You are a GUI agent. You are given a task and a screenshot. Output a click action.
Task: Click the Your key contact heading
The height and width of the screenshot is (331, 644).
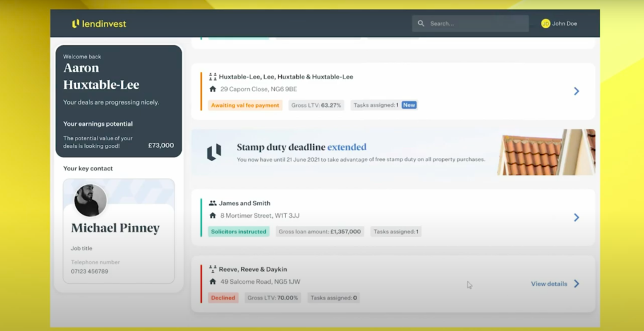[x=88, y=169]
